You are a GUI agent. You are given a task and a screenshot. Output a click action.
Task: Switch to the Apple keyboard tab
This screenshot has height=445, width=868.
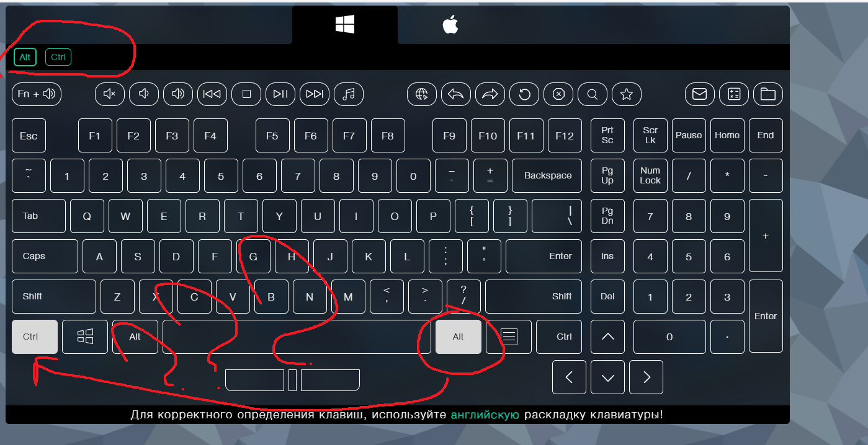450,25
